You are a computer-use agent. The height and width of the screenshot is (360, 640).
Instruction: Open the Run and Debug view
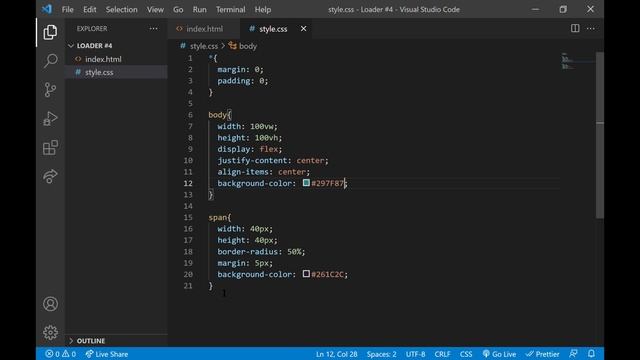pos(50,118)
